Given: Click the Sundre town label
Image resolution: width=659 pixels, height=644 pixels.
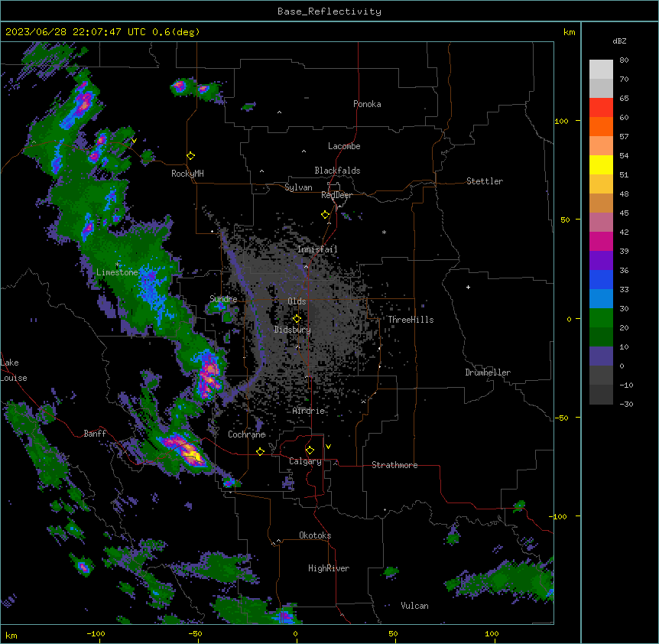Looking at the screenshot, I should [x=223, y=299].
